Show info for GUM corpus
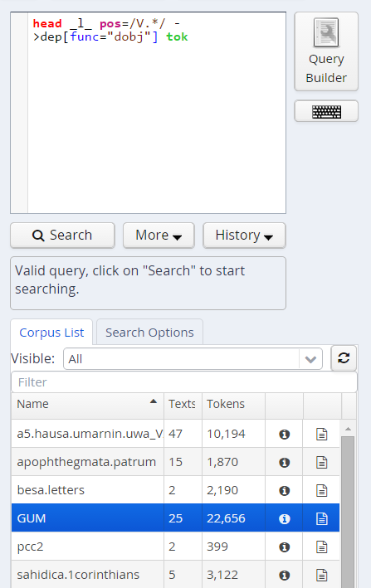The width and height of the screenshot is (371, 588). (284, 518)
